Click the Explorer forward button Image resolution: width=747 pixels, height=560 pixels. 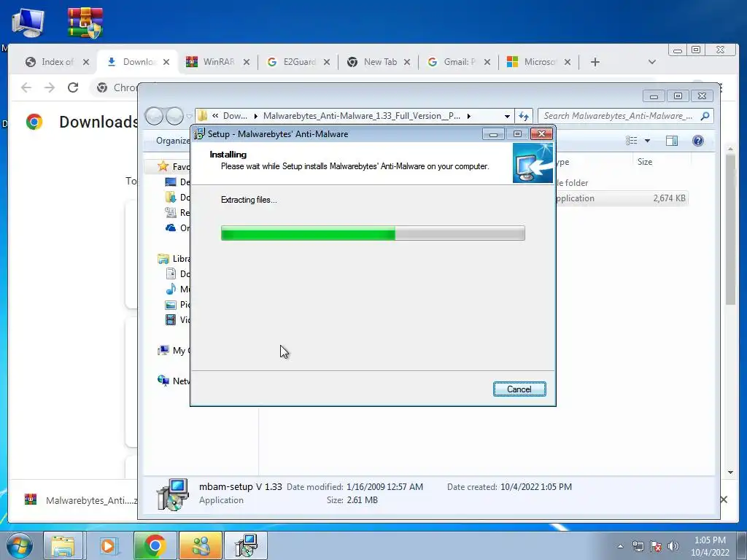[x=174, y=116]
